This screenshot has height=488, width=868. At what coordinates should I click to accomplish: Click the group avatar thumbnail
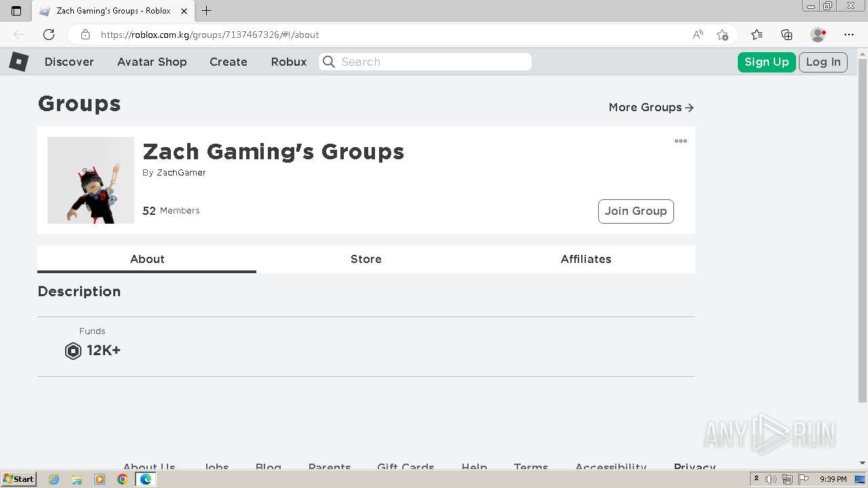point(91,180)
